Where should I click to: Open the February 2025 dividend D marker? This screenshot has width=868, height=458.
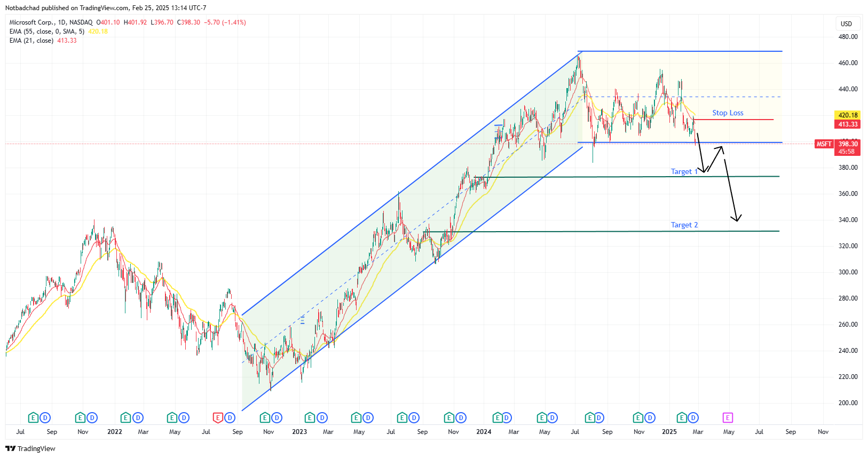pyautogui.click(x=693, y=417)
